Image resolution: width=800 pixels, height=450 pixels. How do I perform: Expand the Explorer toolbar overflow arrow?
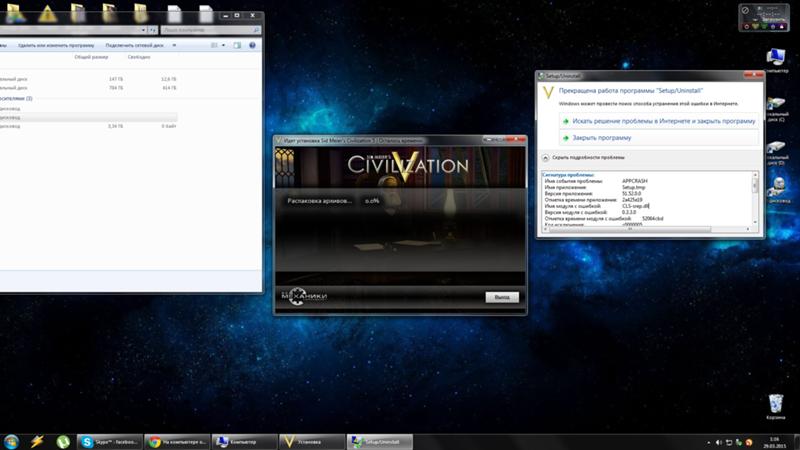point(174,45)
